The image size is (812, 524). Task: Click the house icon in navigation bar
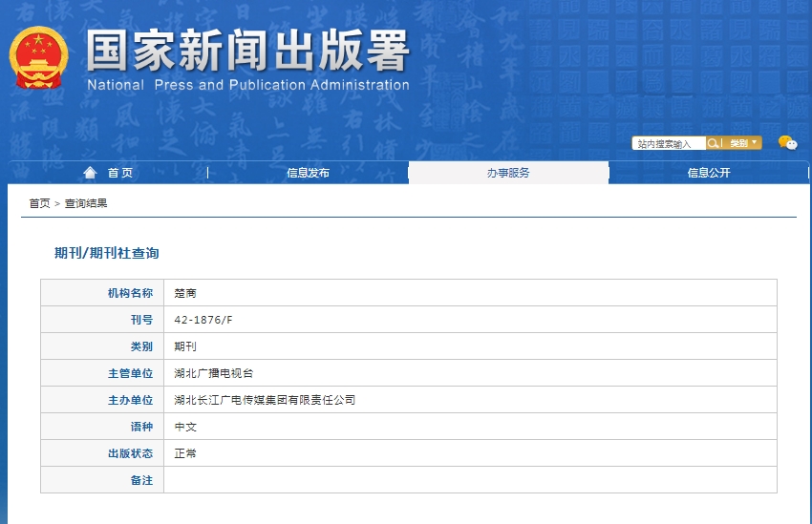90,173
